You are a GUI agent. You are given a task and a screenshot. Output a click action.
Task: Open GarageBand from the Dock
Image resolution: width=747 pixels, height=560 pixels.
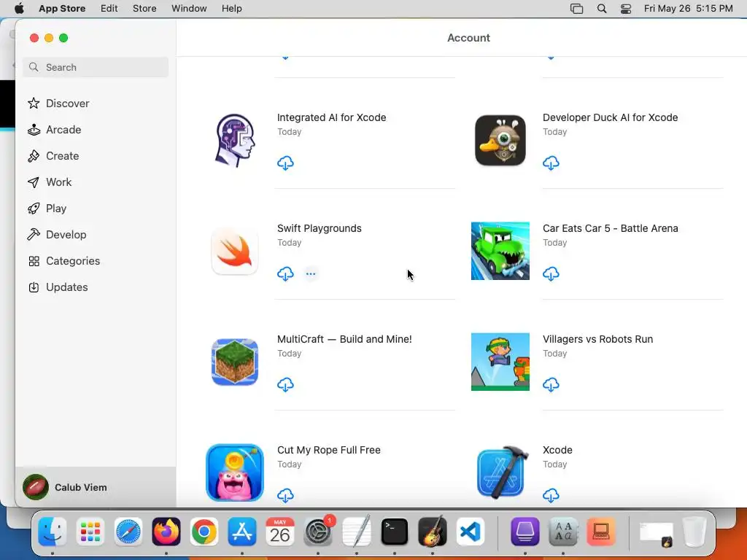pyautogui.click(x=432, y=531)
